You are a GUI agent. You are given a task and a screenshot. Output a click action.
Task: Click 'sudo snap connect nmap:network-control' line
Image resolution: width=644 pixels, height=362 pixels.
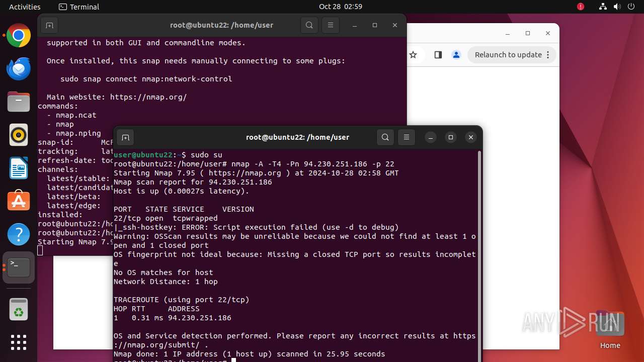[x=146, y=79]
